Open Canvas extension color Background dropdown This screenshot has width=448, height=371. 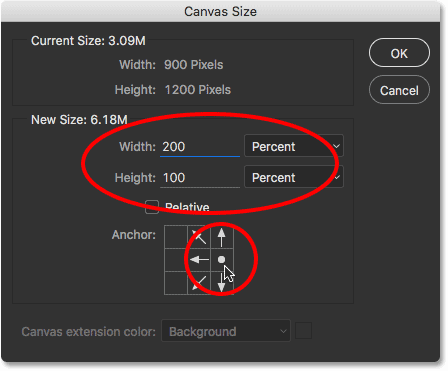[226, 331]
